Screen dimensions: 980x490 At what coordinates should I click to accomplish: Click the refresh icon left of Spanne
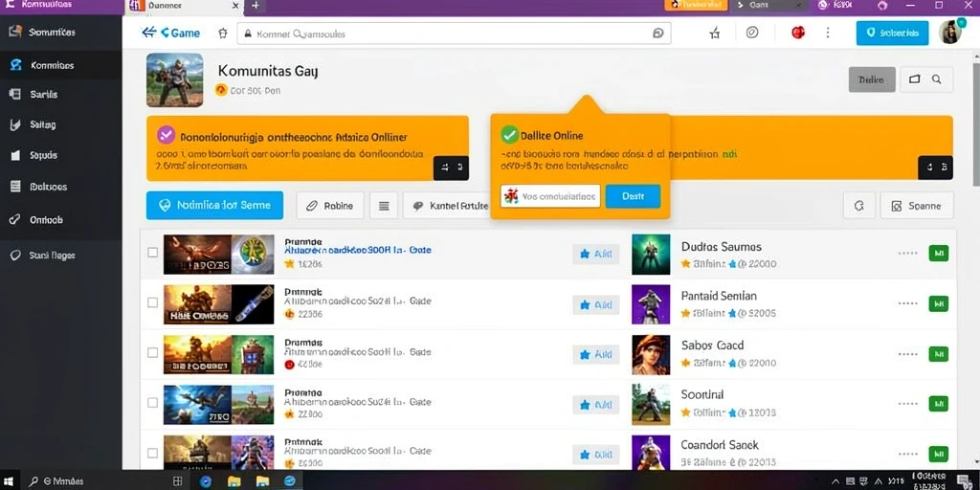(858, 205)
